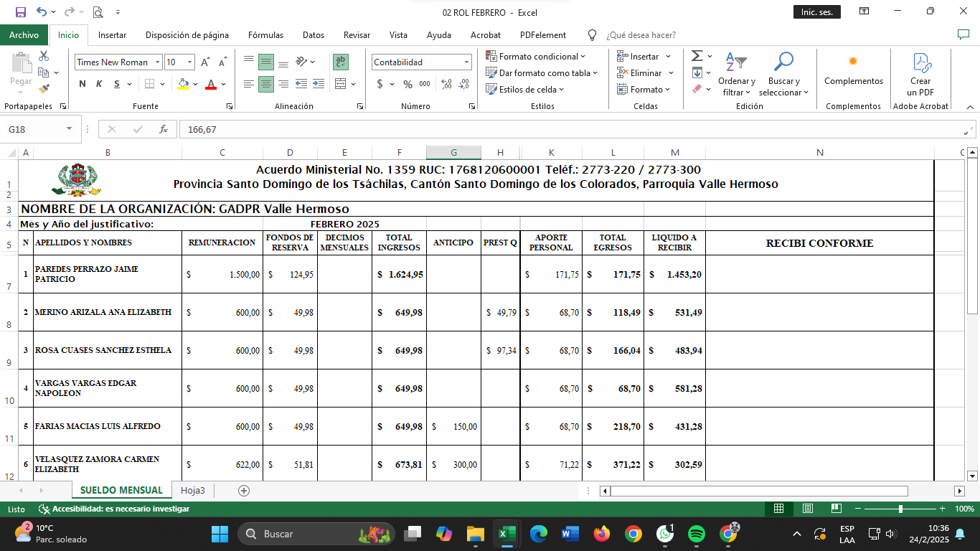This screenshot has width=980, height=551.
Task: Click the Crear un PDF icon
Action: click(x=920, y=74)
